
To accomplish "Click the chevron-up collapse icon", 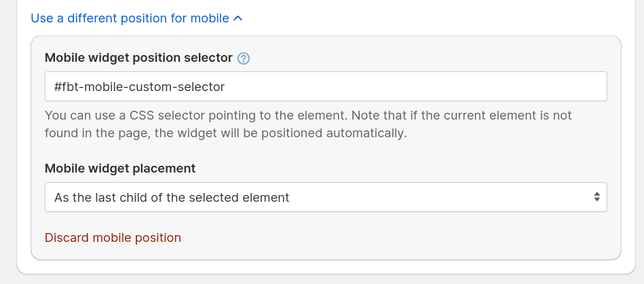I will 238,18.
